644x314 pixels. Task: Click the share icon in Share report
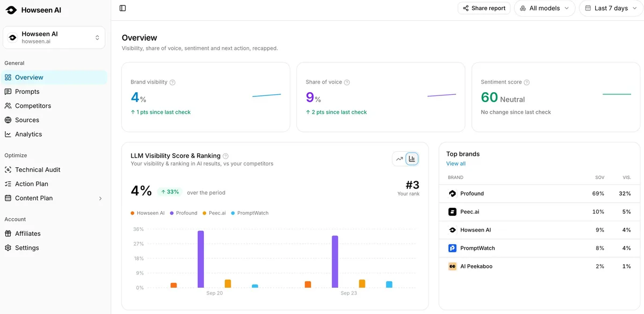click(x=466, y=8)
